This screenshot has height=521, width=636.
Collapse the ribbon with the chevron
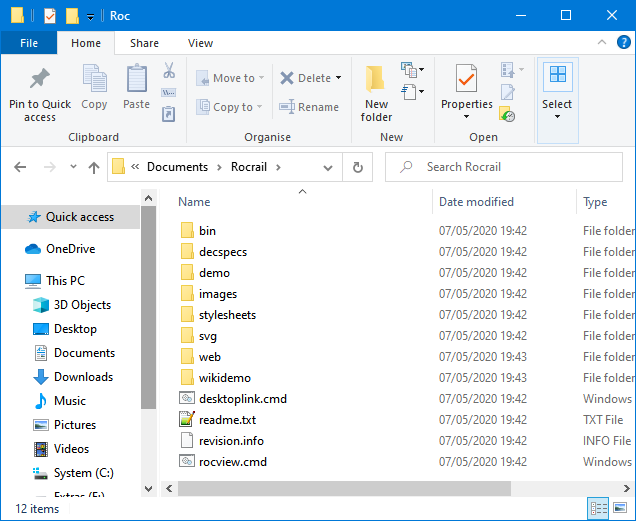click(601, 43)
